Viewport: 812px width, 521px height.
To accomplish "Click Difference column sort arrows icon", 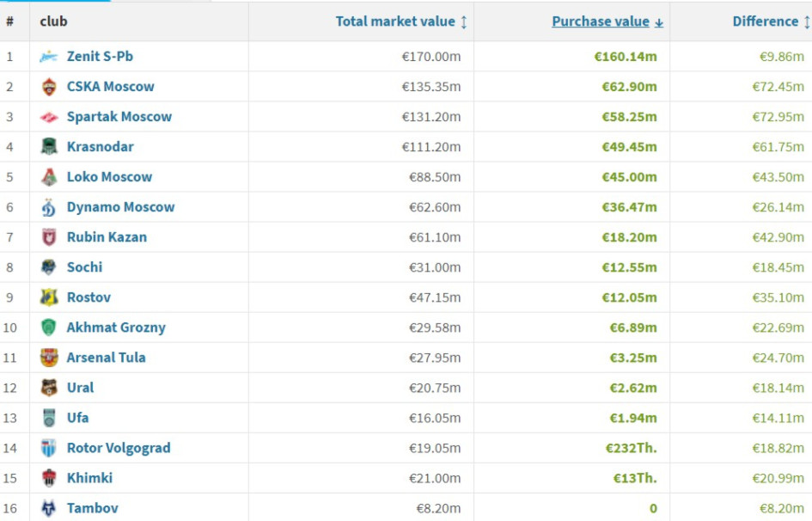I will pos(807,21).
